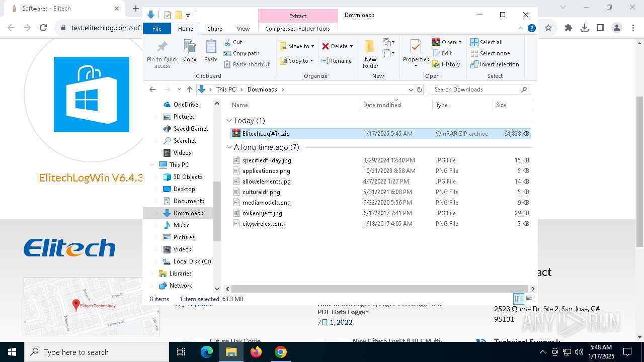Collapse the Today group
The image size is (644, 362).
tap(229, 121)
